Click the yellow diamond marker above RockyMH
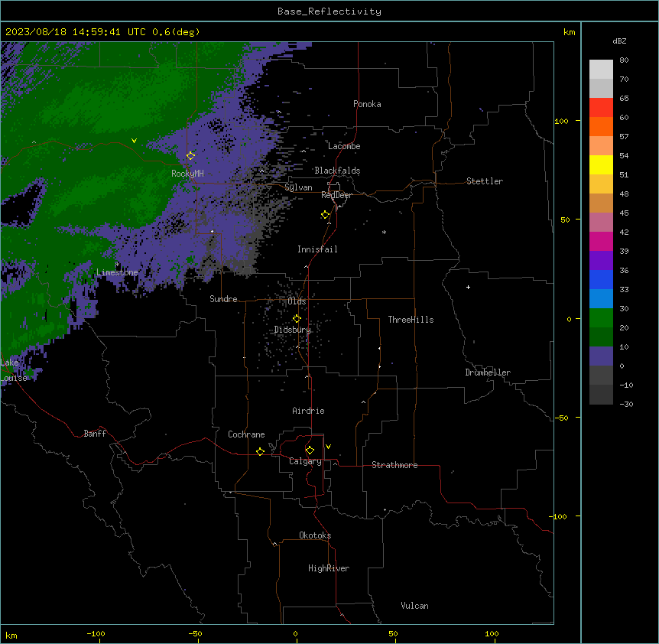Image resolution: width=659 pixels, height=644 pixels. tap(190, 156)
